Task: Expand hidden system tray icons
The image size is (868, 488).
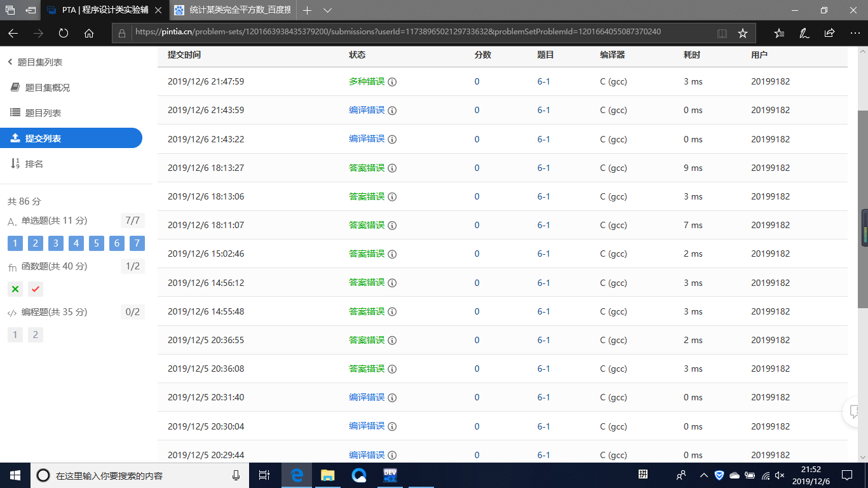Action: click(x=703, y=475)
